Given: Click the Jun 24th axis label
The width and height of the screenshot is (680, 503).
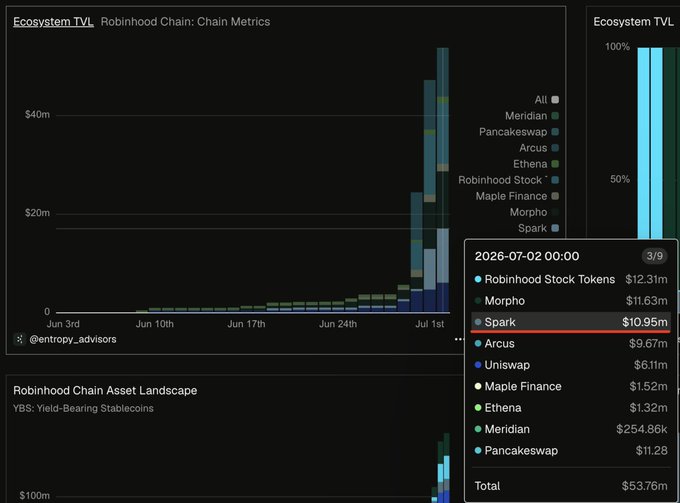Looking at the screenshot, I should click(338, 324).
